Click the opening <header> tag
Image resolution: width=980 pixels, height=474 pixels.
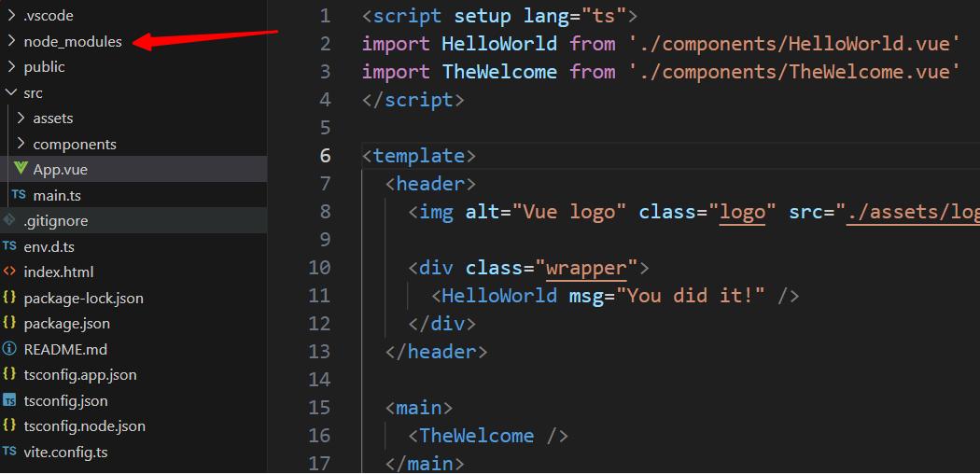(430, 184)
